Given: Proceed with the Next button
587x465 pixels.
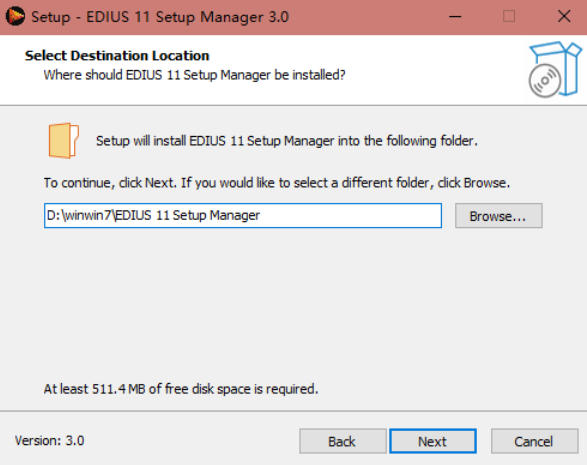Looking at the screenshot, I should [x=433, y=441].
